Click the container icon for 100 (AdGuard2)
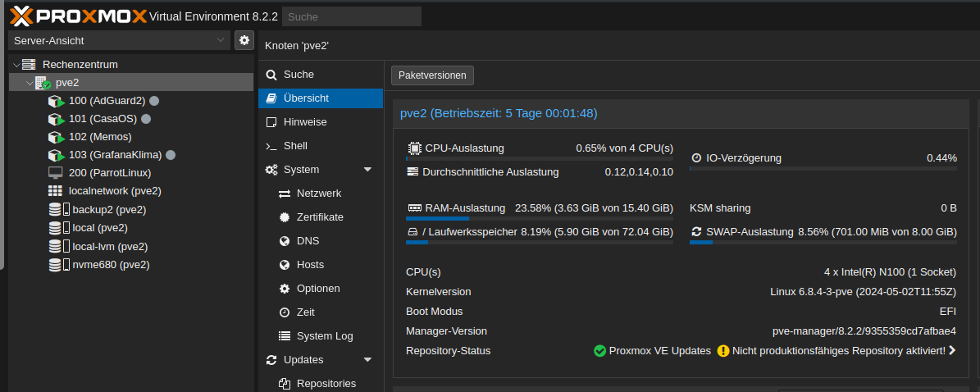This screenshot has height=392, width=980. pos(57,101)
